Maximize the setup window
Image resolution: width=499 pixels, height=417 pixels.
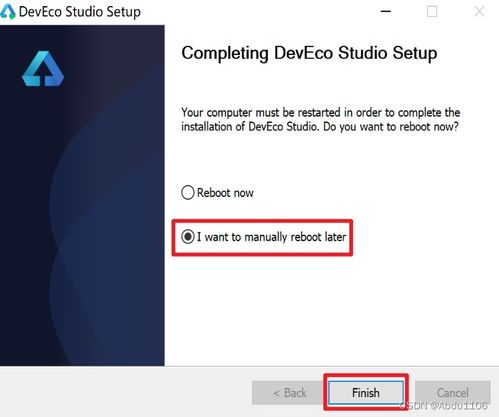click(x=432, y=12)
